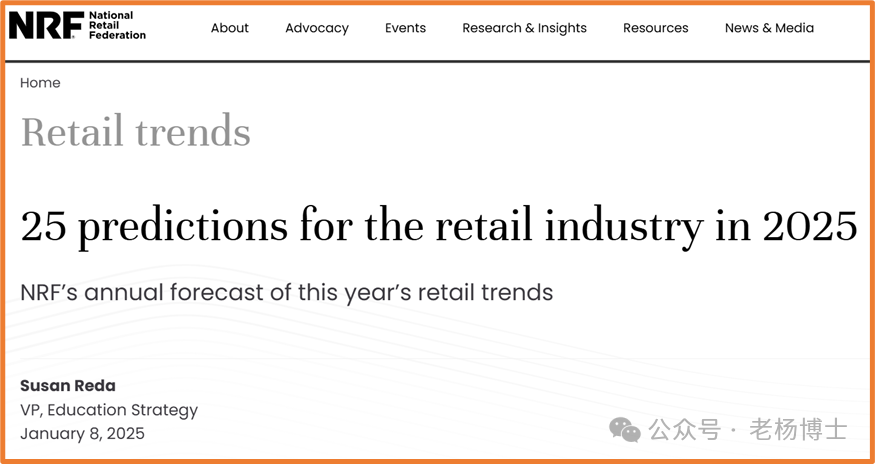Click the dark divider line under navigation
Screen dimensions: 875x464
coord(437,61)
